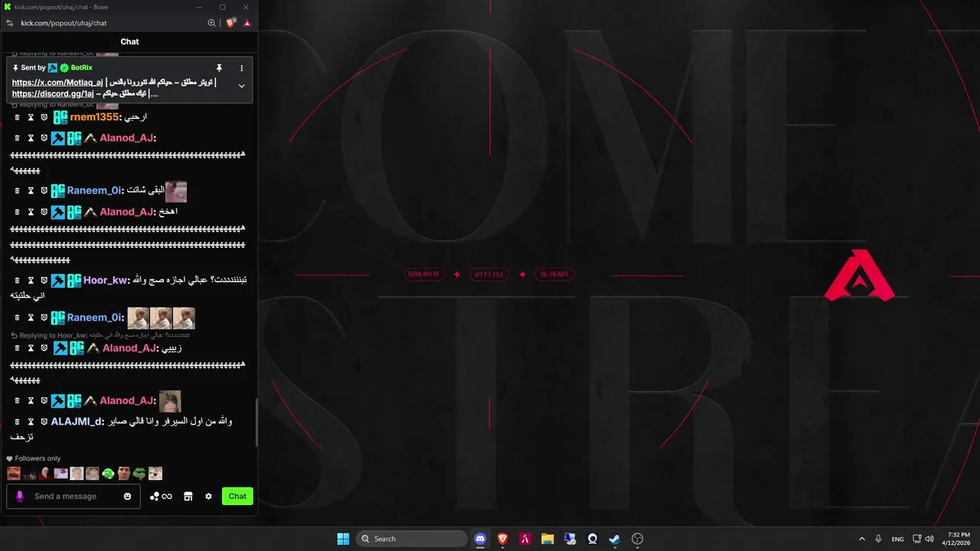Open chat settings gear icon

click(208, 497)
